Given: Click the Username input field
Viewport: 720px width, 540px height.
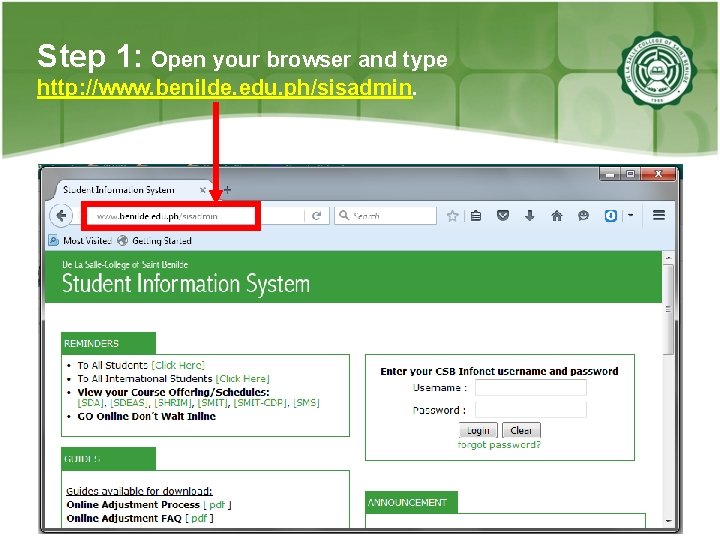Looking at the screenshot, I should (531, 388).
